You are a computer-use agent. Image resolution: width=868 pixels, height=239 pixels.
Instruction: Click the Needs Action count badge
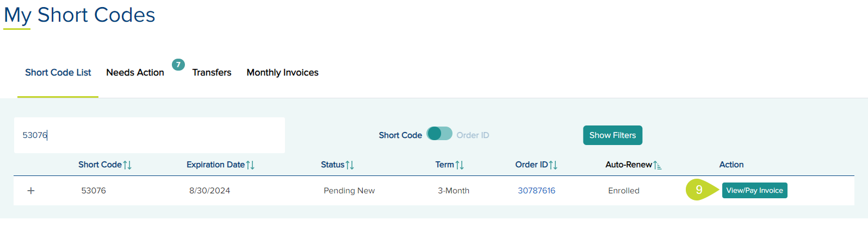point(178,65)
